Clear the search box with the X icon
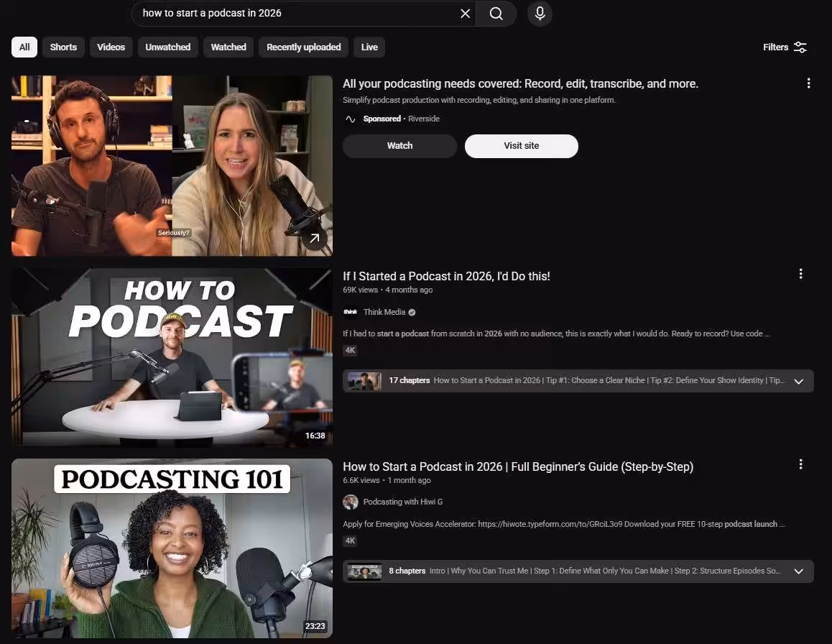The width and height of the screenshot is (832, 644). 465,14
